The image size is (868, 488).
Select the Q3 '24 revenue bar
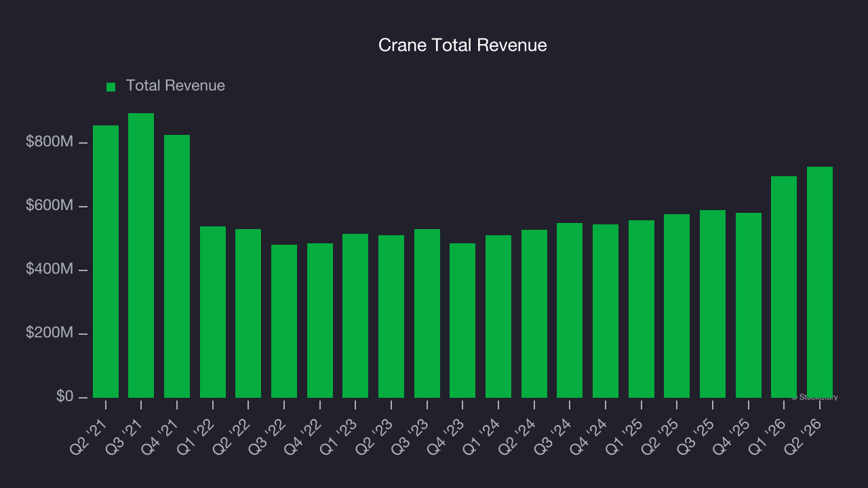[570, 310]
